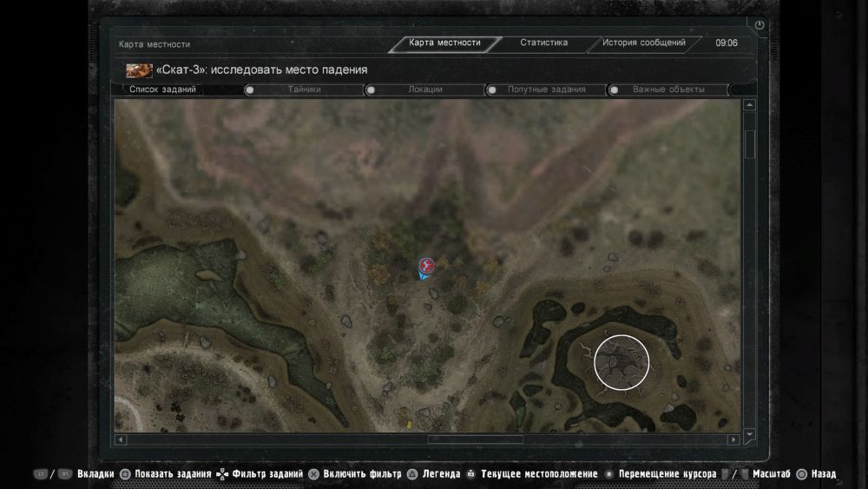The width and height of the screenshot is (868, 489).
Task: Click the L1 button icon for Вкладки
Action: click(x=41, y=474)
